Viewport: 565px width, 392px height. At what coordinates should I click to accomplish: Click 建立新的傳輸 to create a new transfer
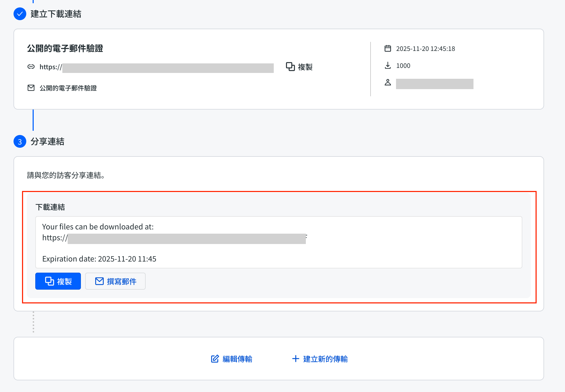pyautogui.click(x=320, y=359)
